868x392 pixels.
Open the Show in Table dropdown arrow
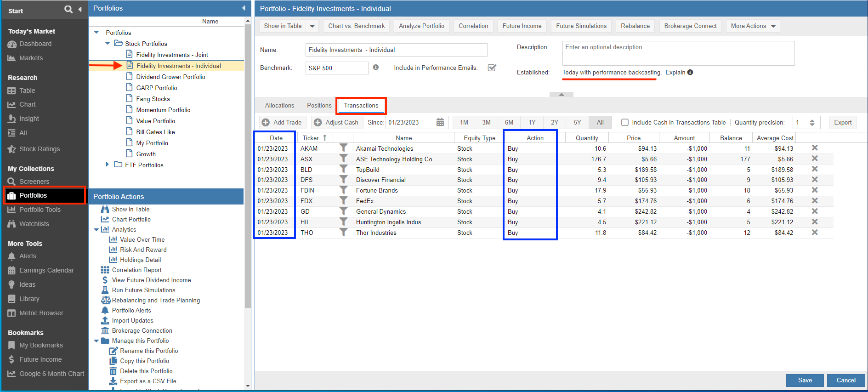(312, 26)
